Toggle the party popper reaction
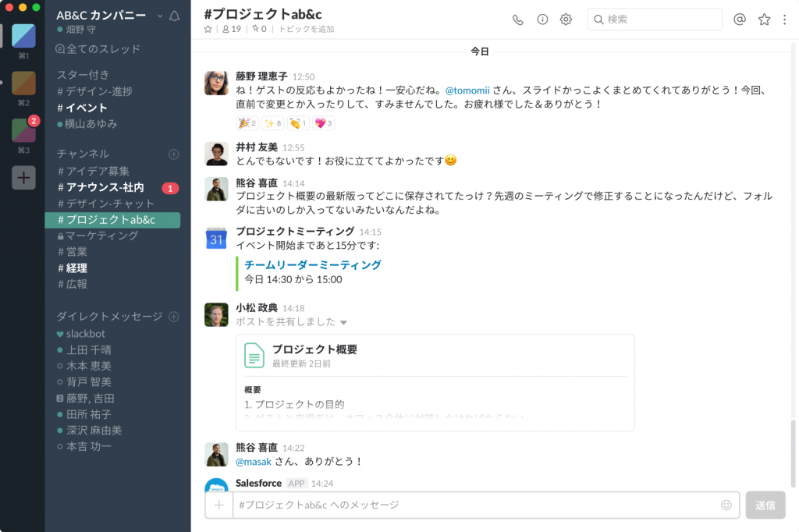The height and width of the screenshot is (532, 799). click(x=247, y=123)
